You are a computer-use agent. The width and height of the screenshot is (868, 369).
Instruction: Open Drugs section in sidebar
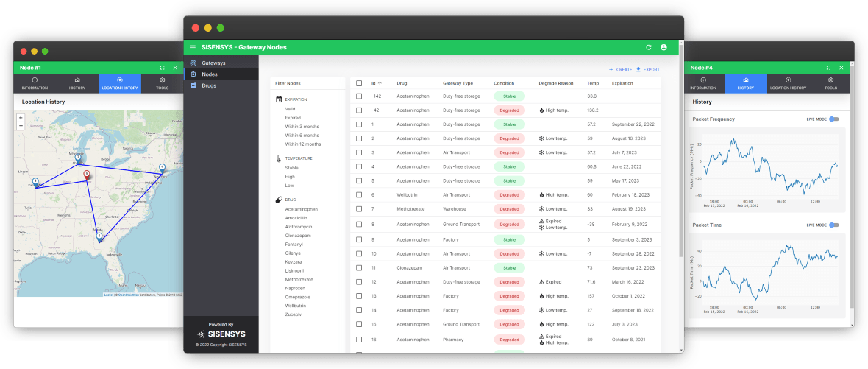(x=209, y=85)
